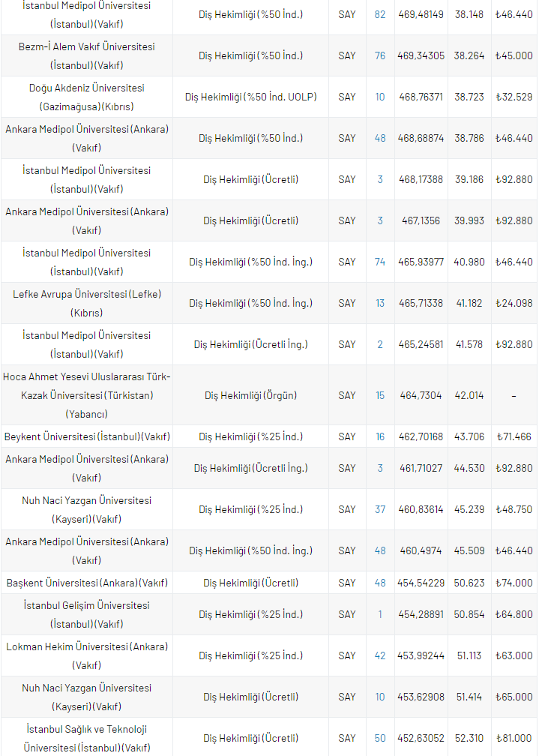This screenshot has width=539, height=756.
Task: Select quota link 15 for Hoca Ahmet Yesevi
Action: 380,395
